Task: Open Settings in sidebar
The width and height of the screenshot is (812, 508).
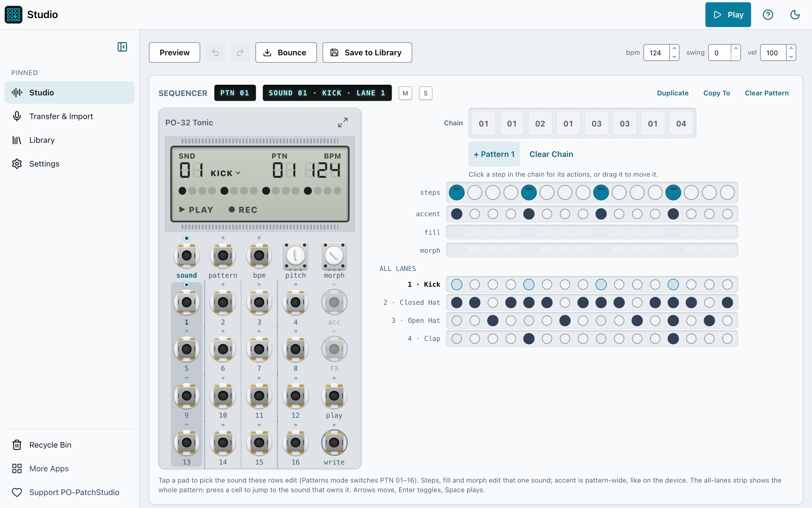Action: [x=69, y=164]
